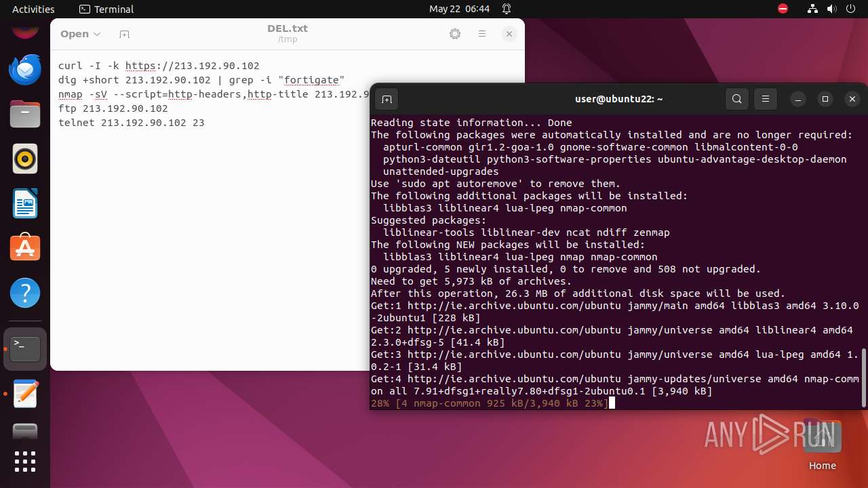This screenshot has width=868, height=488.
Task: Open the Terminal app menu in top bar
Action: [106, 9]
